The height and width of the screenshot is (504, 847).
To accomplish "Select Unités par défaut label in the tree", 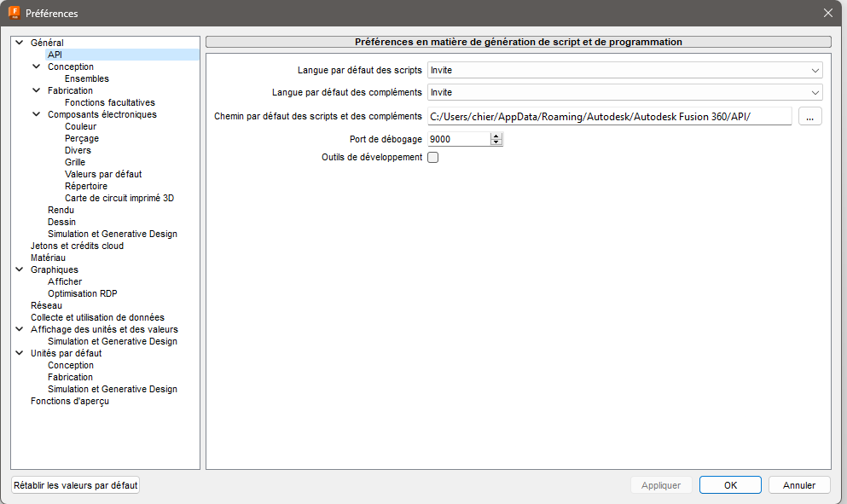I will click(66, 353).
